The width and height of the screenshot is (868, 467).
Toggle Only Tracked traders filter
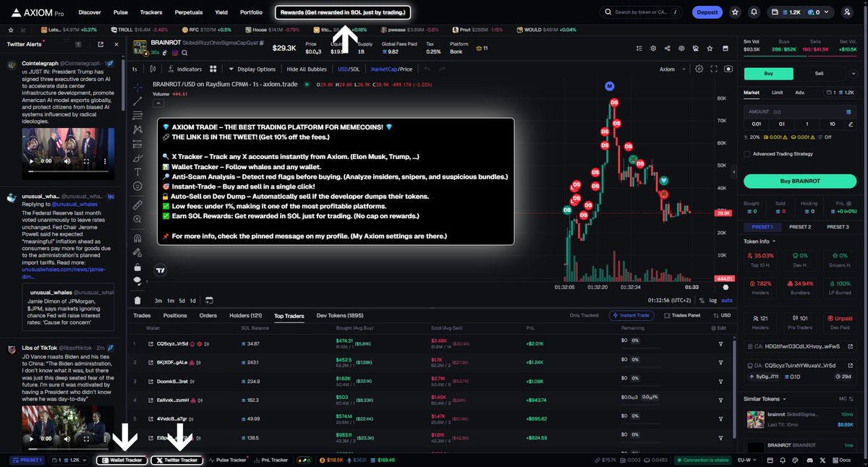[584, 315]
